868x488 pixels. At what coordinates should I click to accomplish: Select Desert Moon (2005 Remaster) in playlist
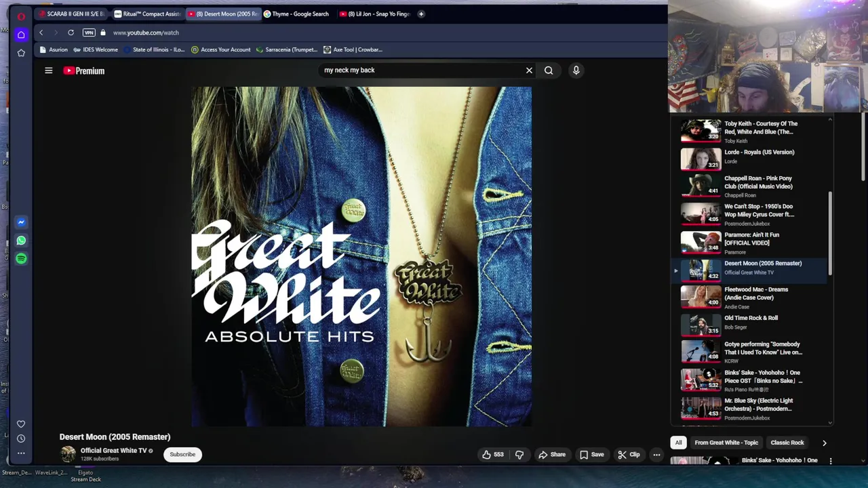(x=749, y=270)
